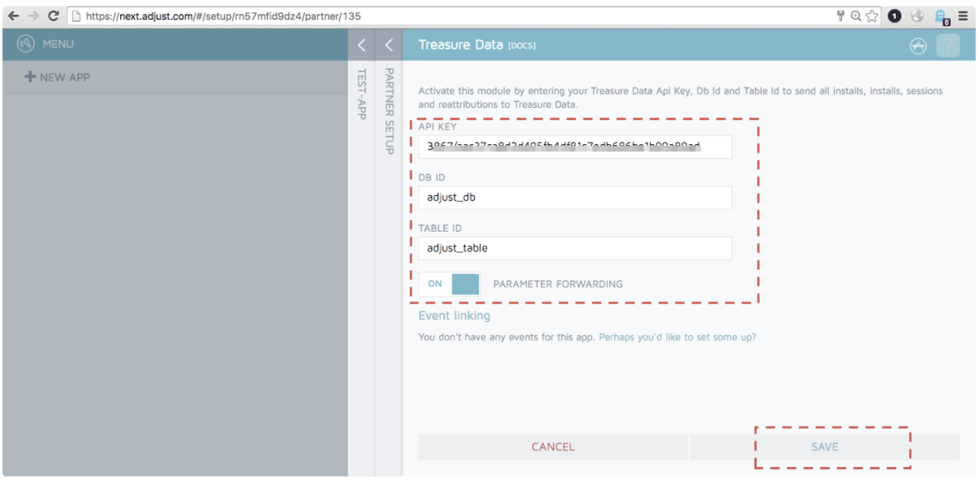
Task: Click the browser reload button
Action: point(53,15)
